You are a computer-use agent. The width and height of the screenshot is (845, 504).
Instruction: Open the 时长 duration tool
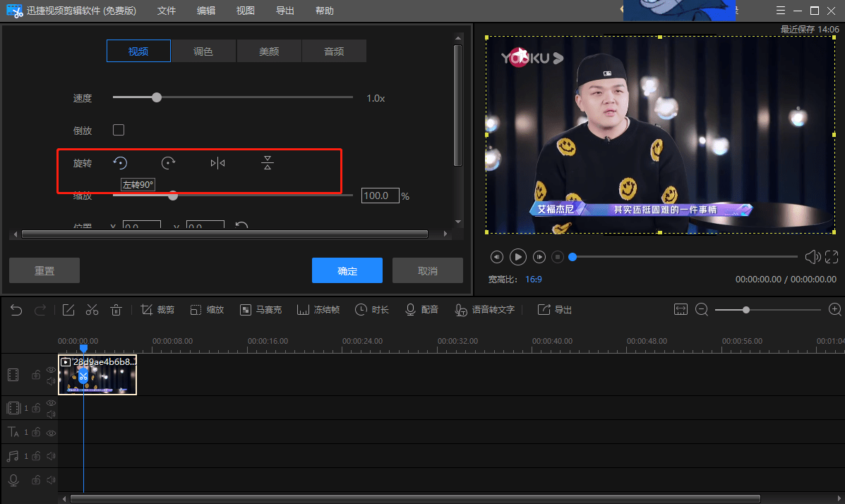pos(372,310)
